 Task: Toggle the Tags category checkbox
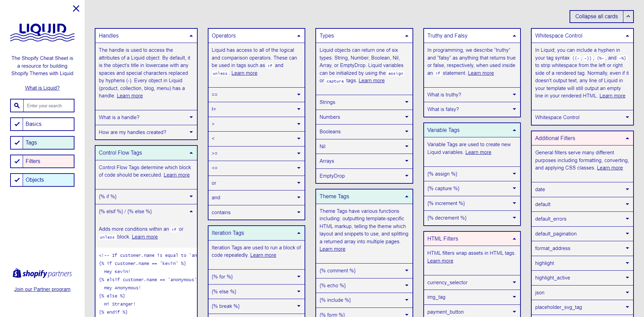tap(17, 143)
